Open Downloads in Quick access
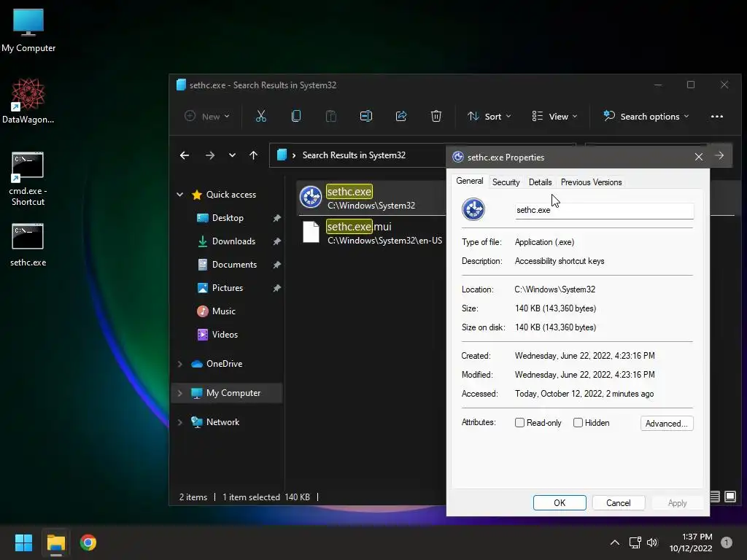This screenshot has height=560, width=747. tap(233, 241)
